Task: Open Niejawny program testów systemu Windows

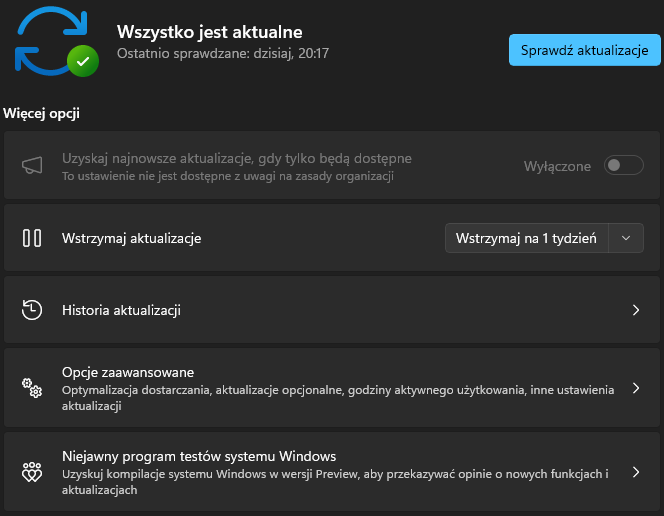Action: pos(199,456)
